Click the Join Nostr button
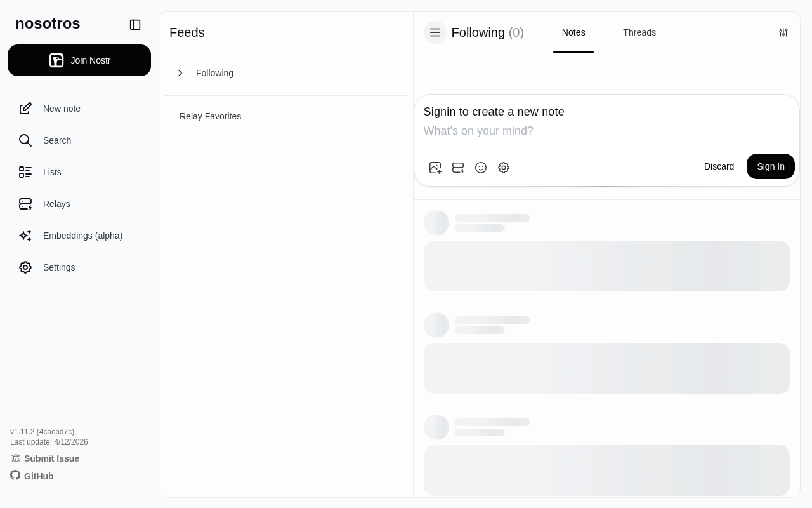Screen dimensions: 812x508 click(79, 60)
